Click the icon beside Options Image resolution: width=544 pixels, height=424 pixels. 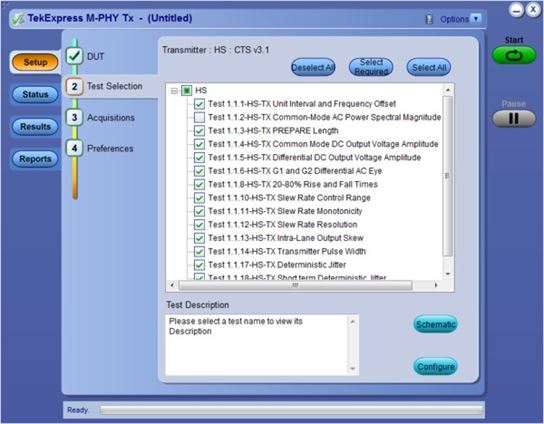(x=429, y=19)
